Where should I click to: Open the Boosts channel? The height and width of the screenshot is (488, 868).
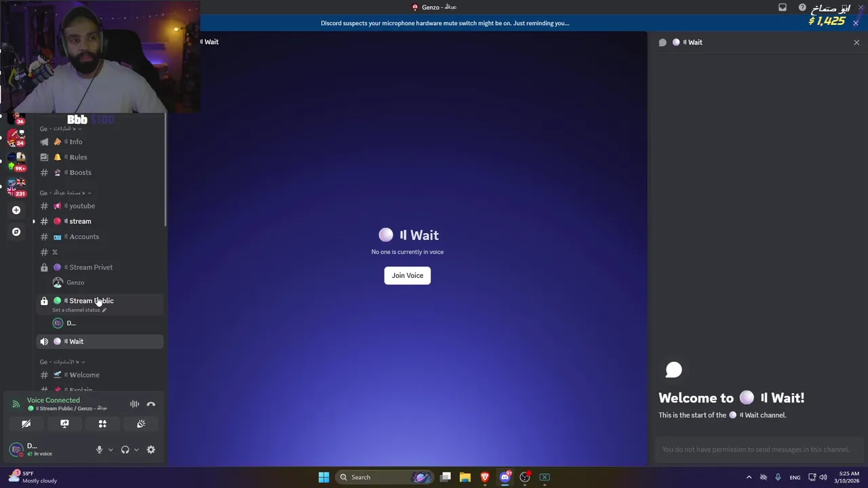[x=100, y=172]
